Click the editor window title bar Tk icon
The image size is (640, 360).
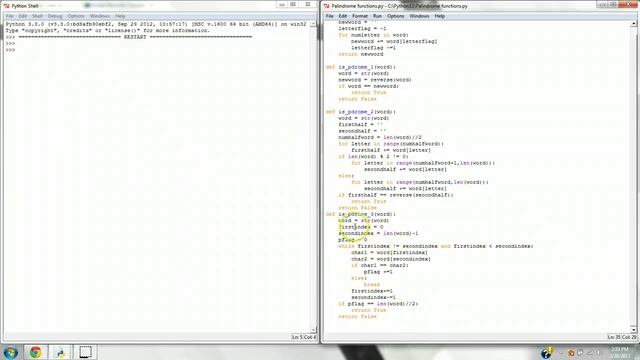click(327, 6)
